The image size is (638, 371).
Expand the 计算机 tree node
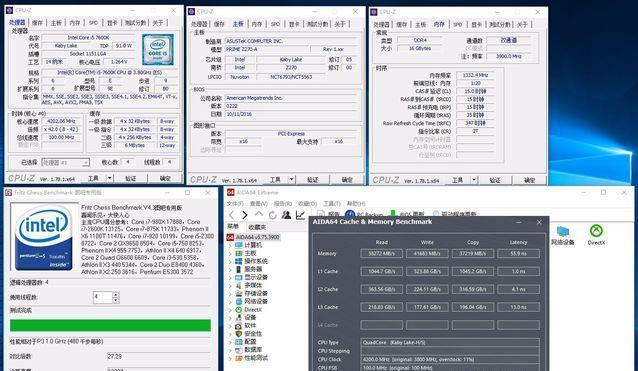[230, 245]
